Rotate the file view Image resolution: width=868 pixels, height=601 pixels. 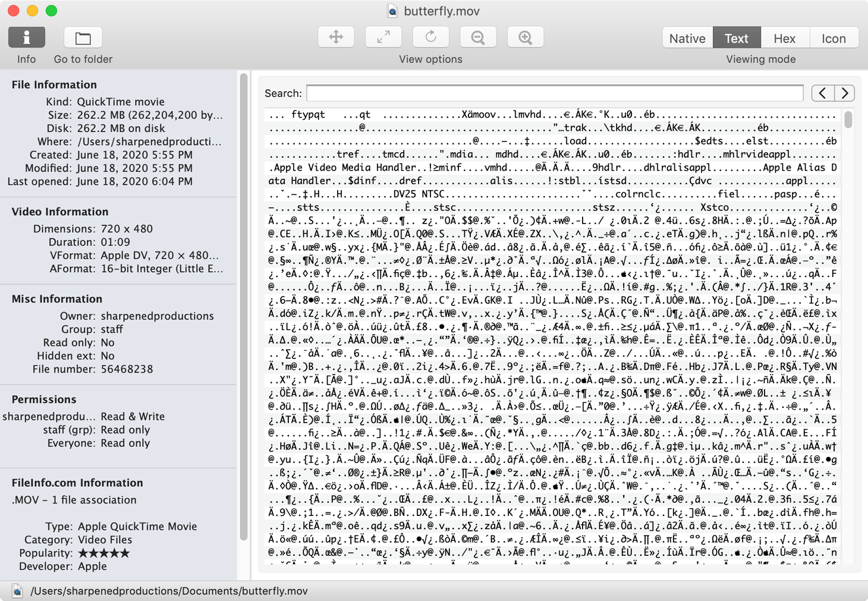coord(430,36)
